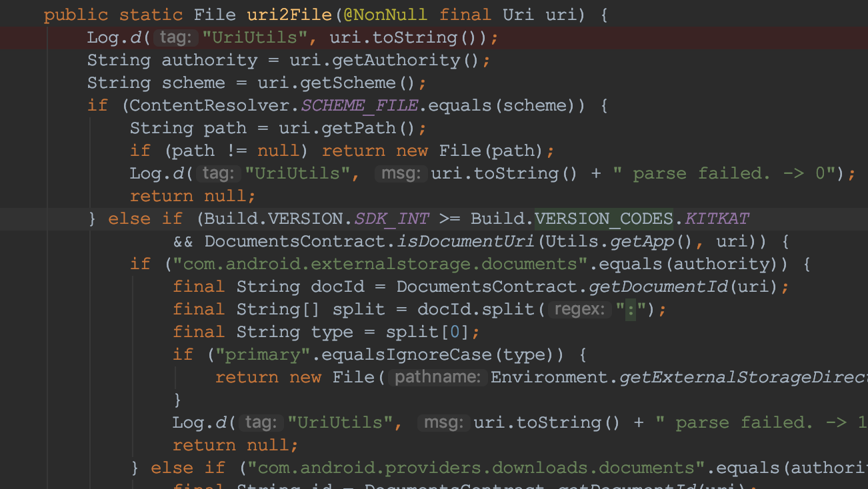868x489 pixels.
Task: Click the getAuthority method call
Action: tap(397, 60)
